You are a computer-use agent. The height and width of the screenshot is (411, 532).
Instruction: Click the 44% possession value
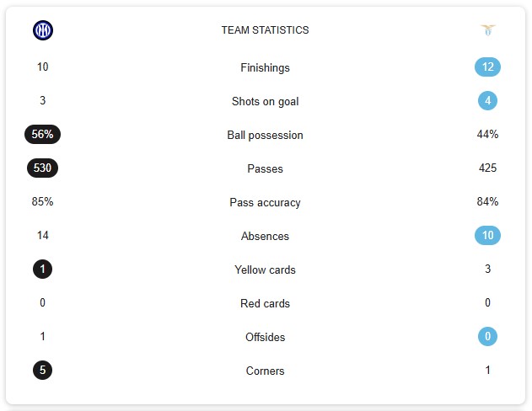pyautogui.click(x=487, y=134)
